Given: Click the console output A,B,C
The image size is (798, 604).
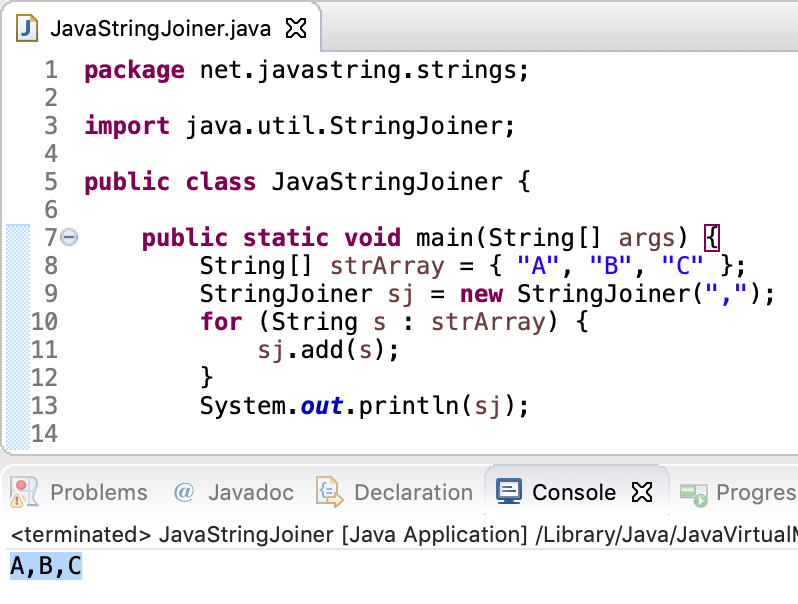Looking at the screenshot, I should click(x=46, y=566).
